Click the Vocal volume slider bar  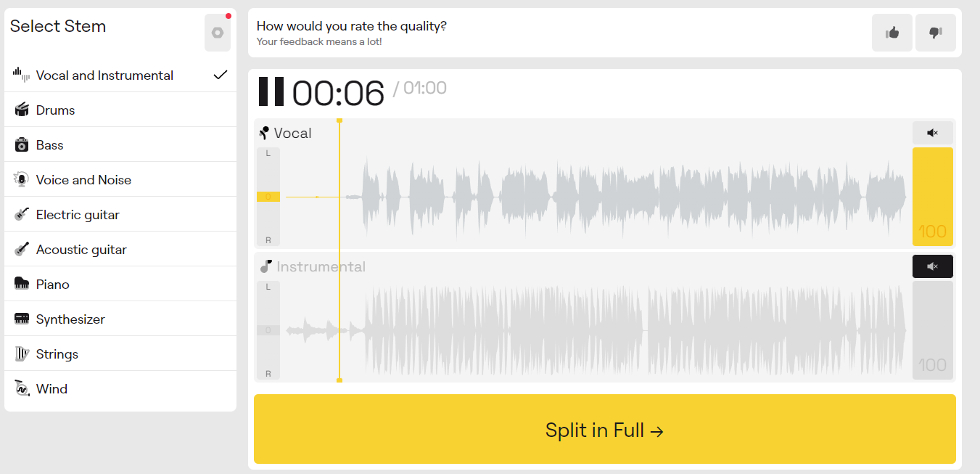pos(932,196)
